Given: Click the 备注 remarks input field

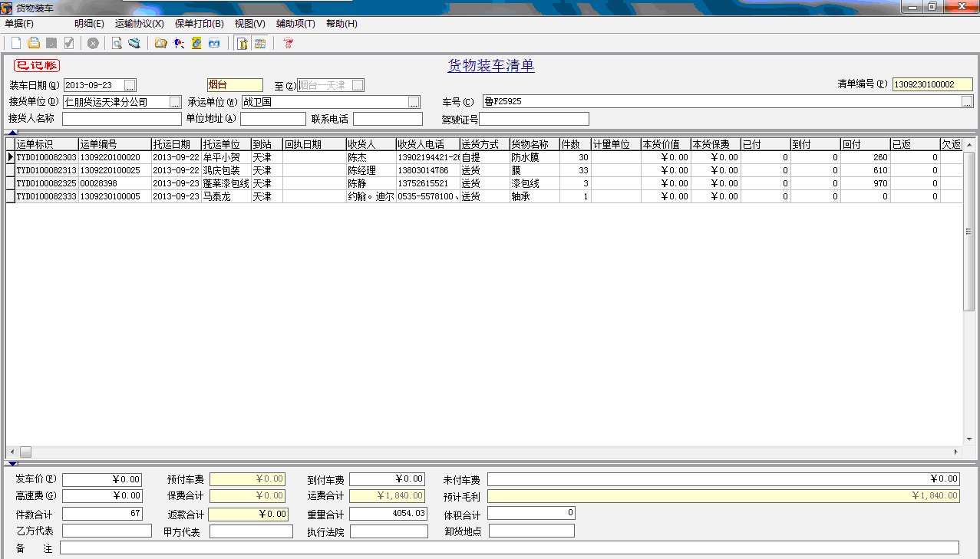Looking at the screenshot, I should [x=509, y=547].
